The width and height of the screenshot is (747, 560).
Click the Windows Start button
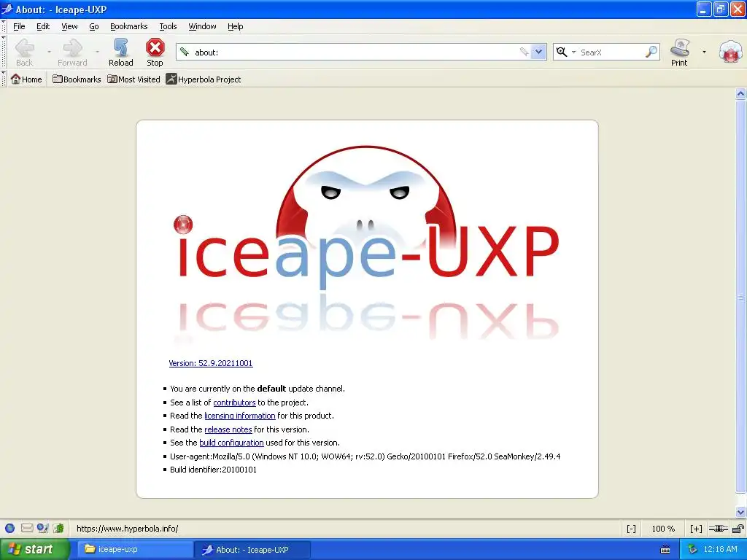tap(35, 550)
